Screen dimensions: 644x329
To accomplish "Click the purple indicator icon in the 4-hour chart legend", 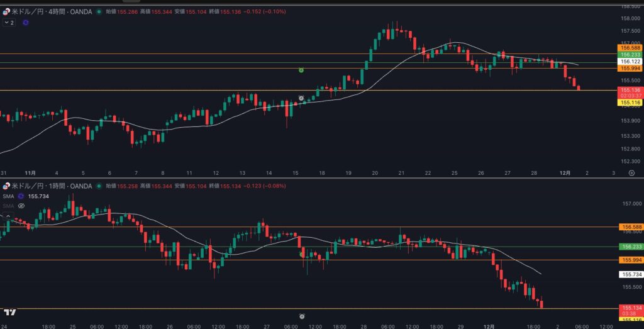I will (25, 23).
